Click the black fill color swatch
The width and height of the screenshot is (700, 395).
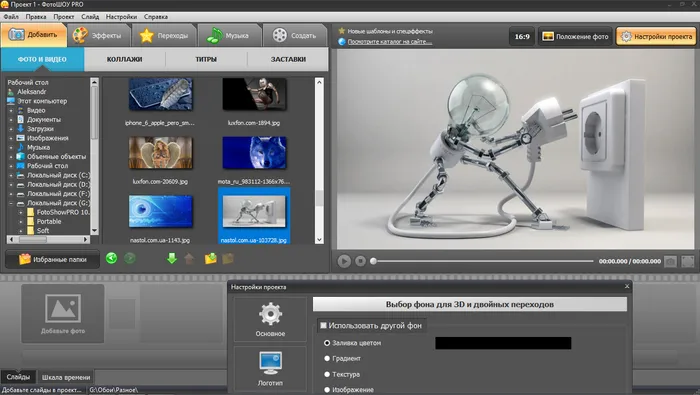[x=503, y=343]
